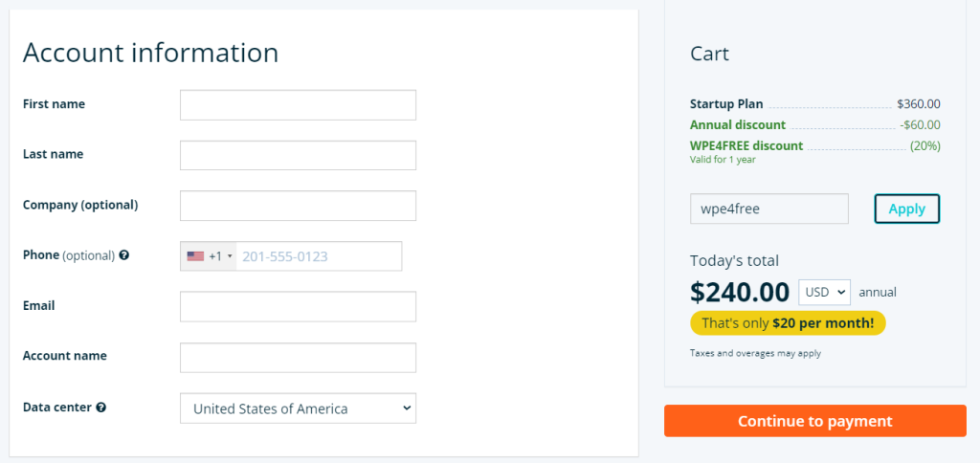Click the Company (optional) text box
The width and height of the screenshot is (980, 463).
tap(299, 206)
